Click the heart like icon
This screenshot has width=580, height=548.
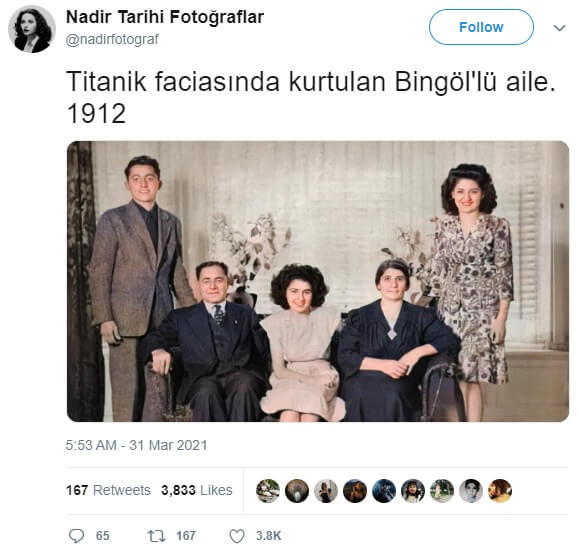pyautogui.click(x=237, y=536)
